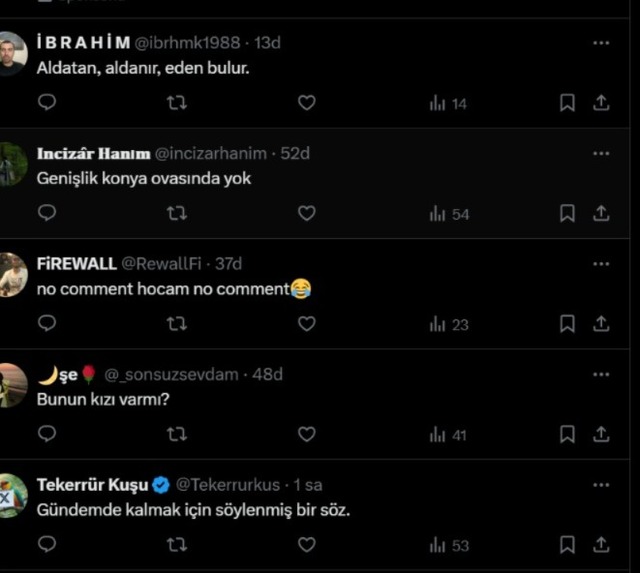View analytics on Tekerrür Kuşu's tweet
The height and width of the screenshot is (573, 640).
449,545
